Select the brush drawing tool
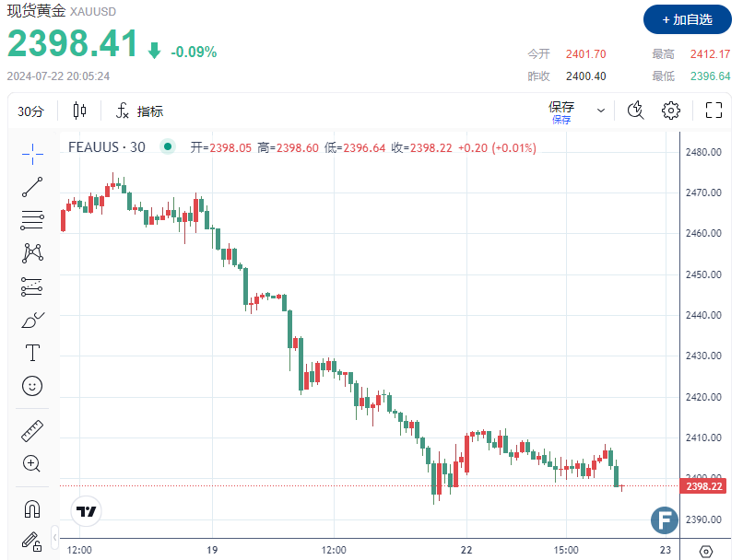The image size is (743, 560). [32, 320]
